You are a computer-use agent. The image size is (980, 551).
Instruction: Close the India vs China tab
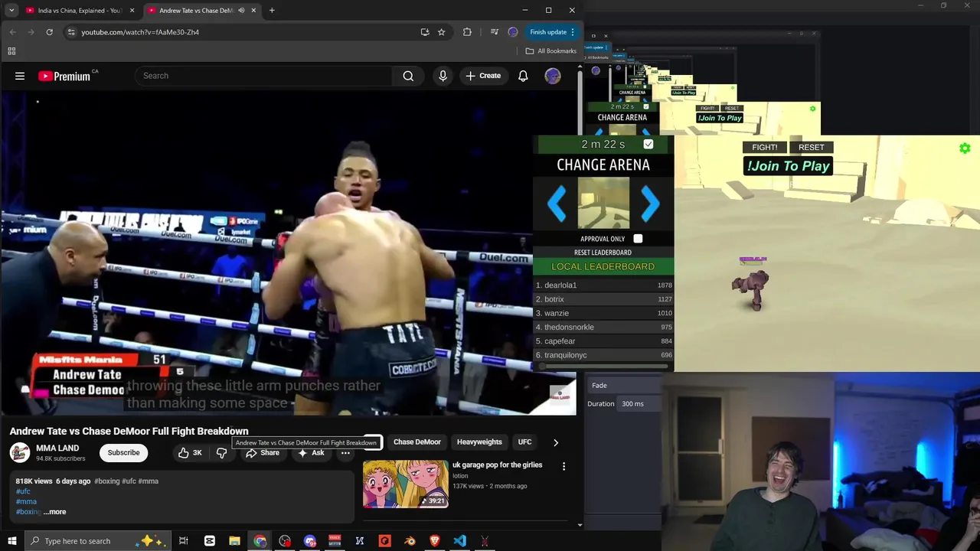pyautogui.click(x=132, y=11)
